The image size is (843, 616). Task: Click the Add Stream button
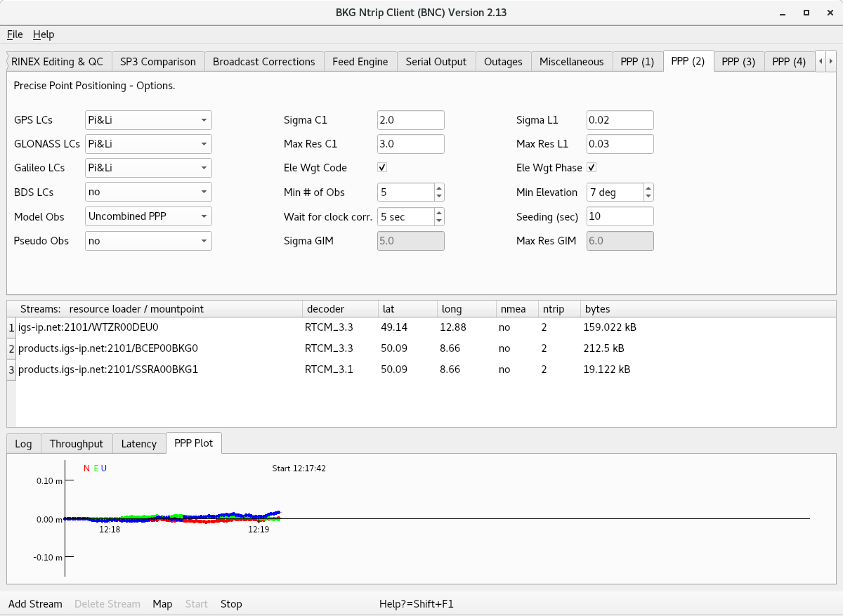35,604
